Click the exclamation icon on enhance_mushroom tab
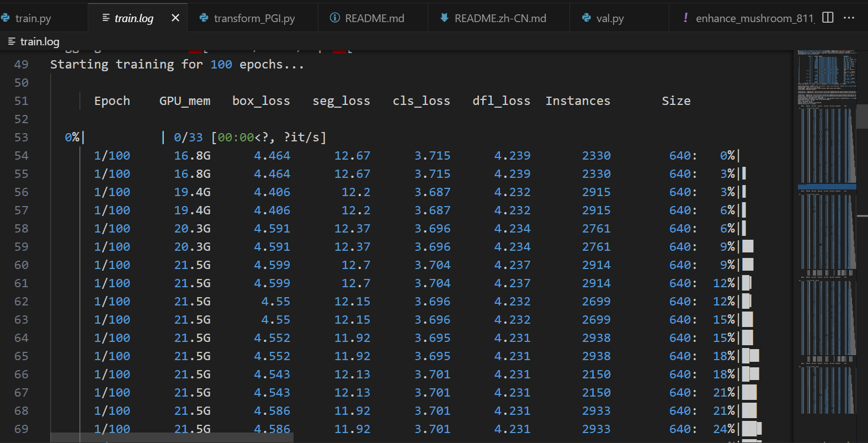 [x=685, y=18]
